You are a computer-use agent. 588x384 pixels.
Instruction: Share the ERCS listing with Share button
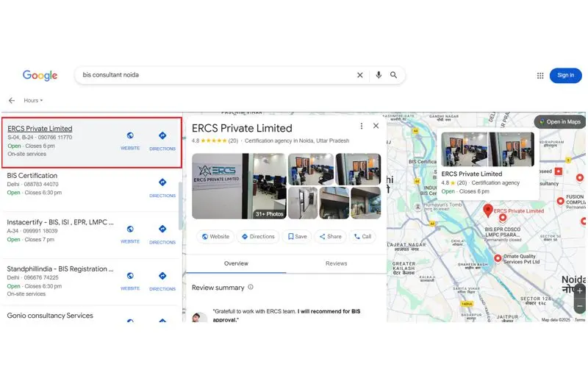coord(330,236)
